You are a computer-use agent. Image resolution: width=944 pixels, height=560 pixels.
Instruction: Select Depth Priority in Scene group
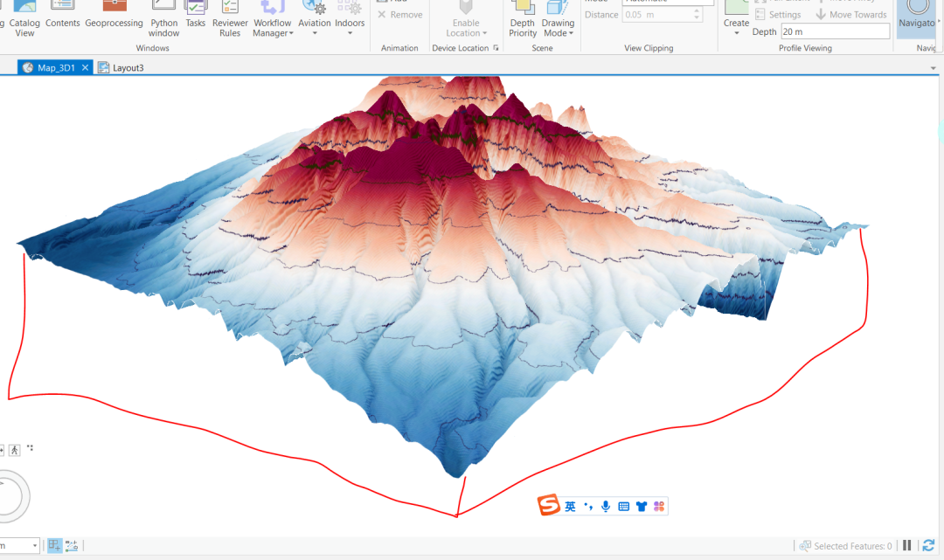[x=523, y=18]
